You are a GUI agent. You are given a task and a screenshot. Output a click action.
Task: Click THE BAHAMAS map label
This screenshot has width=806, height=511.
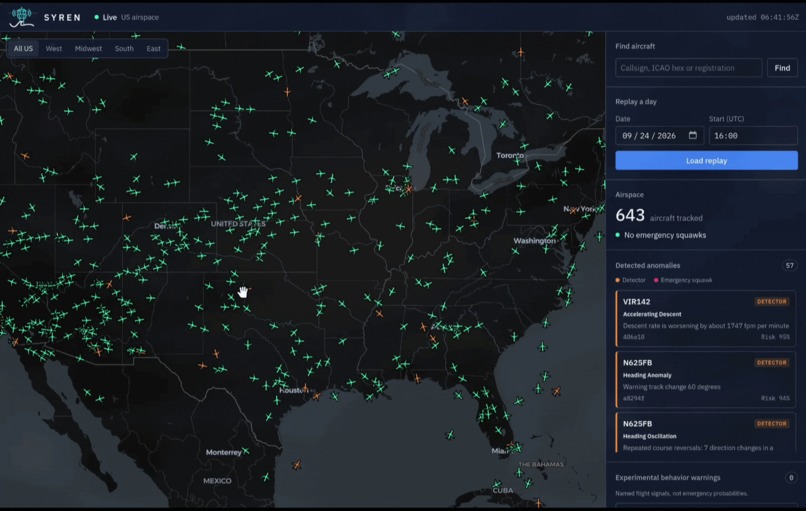541,464
